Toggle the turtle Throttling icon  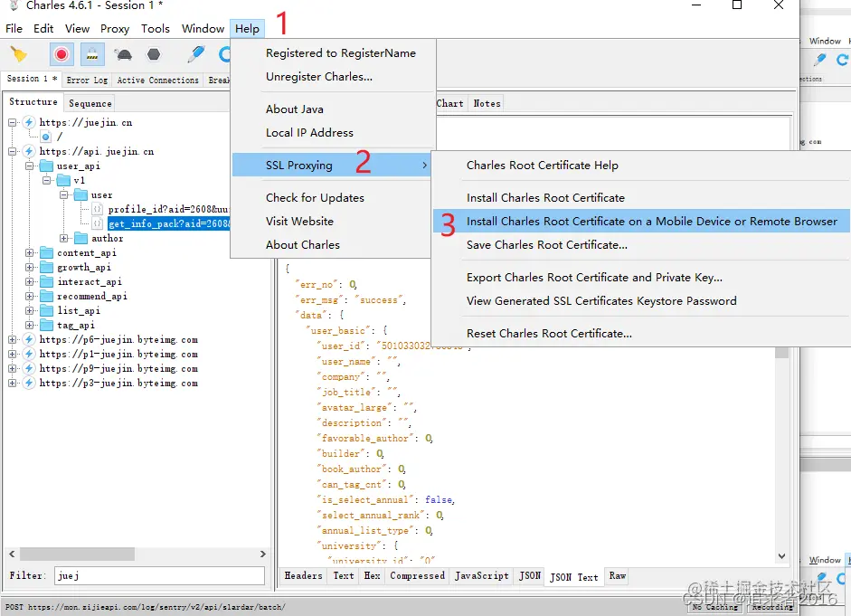click(123, 54)
